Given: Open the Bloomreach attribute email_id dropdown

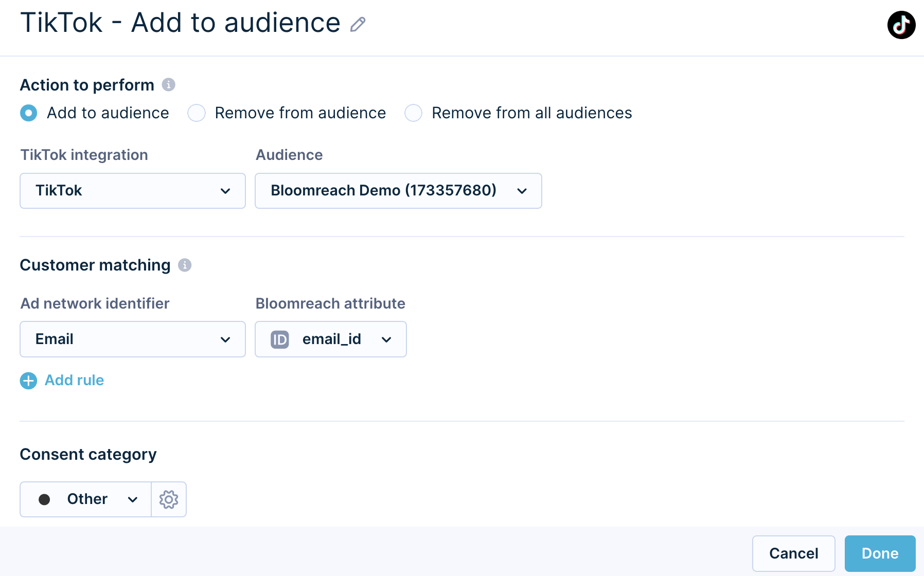Looking at the screenshot, I should pyautogui.click(x=331, y=339).
